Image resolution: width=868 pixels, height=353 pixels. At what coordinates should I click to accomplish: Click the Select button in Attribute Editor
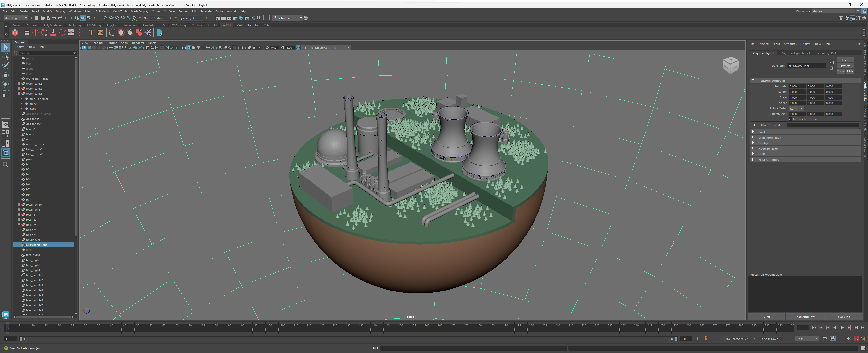point(766,317)
